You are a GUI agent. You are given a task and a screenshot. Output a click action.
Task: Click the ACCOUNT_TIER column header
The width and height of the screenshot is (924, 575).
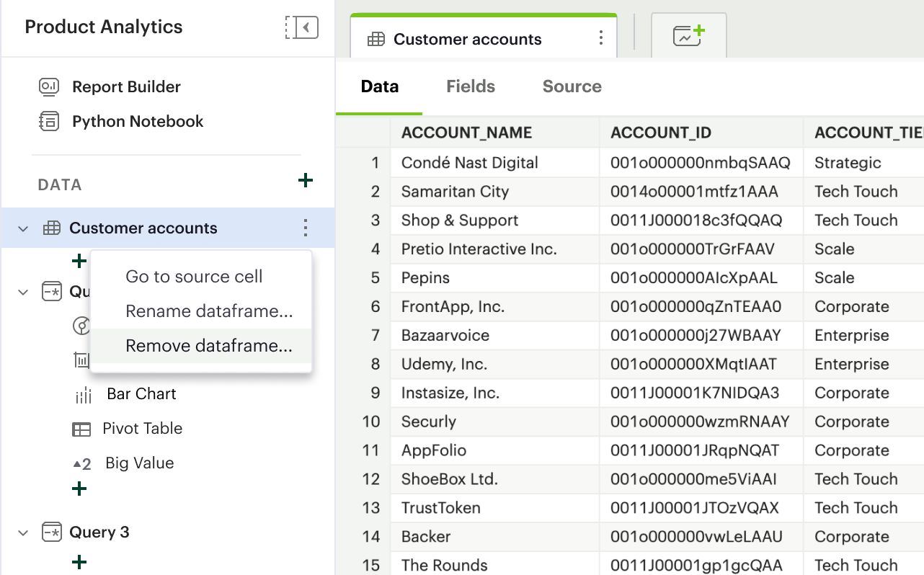(863, 133)
